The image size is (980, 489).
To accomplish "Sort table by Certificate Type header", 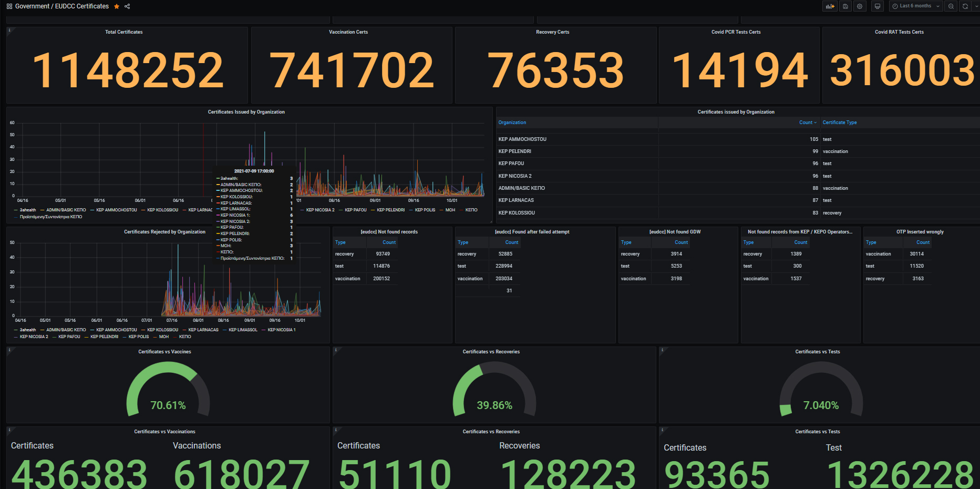I will click(839, 123).
